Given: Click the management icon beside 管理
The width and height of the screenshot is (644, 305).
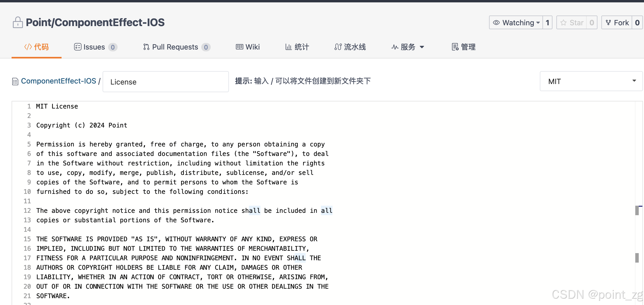Looking at the screenshot, I should pos(455,47).
